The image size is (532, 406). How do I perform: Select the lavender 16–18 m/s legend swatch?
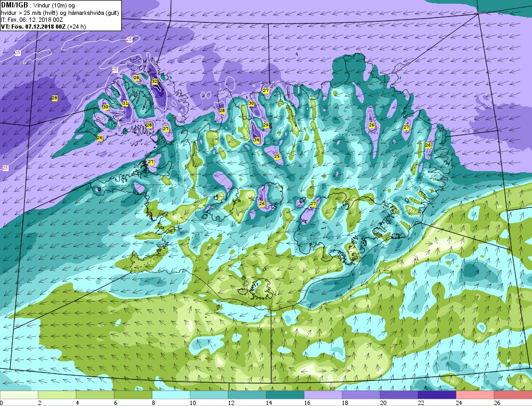pos(323,395)
